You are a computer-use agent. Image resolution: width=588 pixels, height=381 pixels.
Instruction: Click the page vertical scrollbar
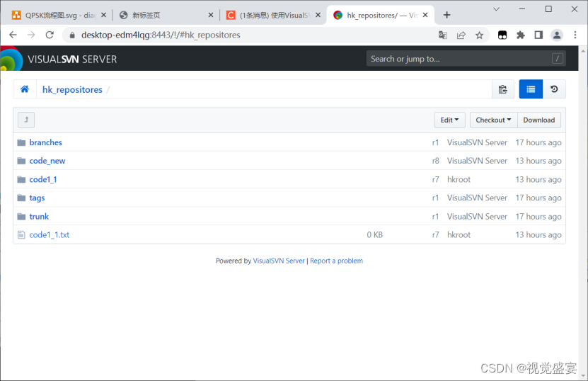tap(583, 212)
